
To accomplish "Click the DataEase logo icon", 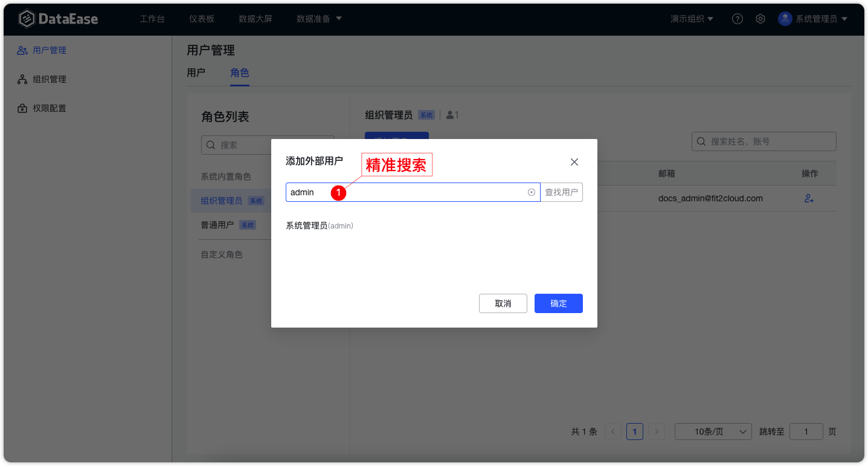I will [27, 19].
